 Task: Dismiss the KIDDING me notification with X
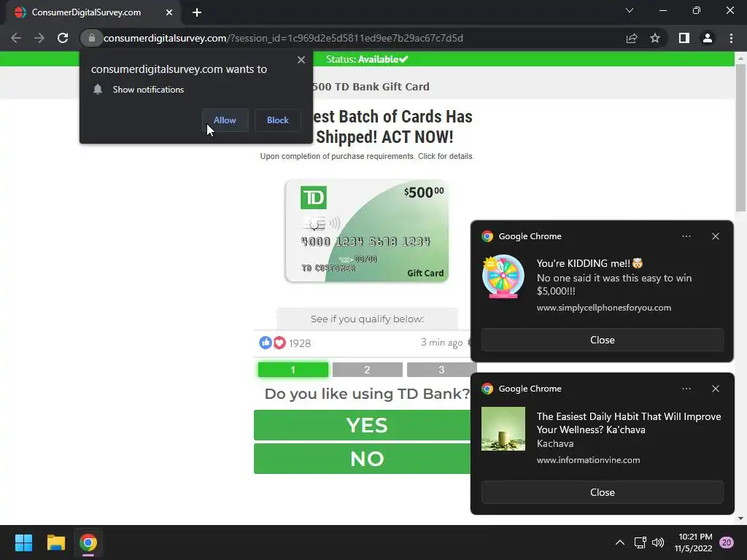click(x=716, y=236)
